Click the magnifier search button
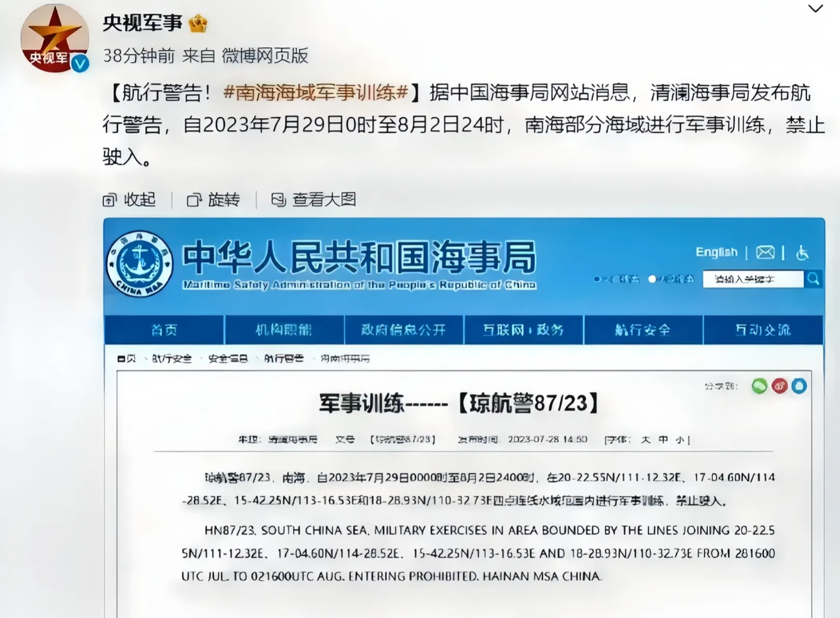This screenshot has width=840, height=618. [814, 279]
